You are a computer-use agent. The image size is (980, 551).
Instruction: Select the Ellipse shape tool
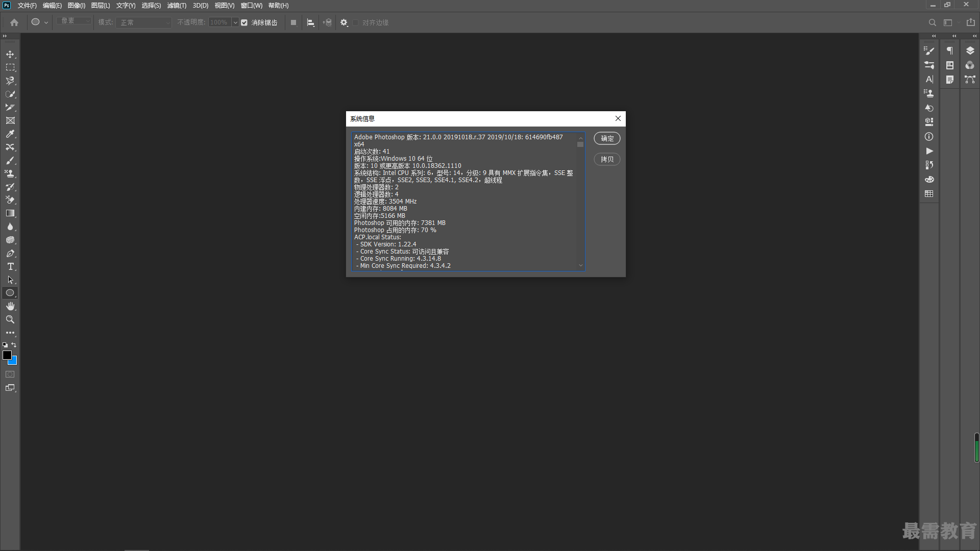(x=10, y=293)
